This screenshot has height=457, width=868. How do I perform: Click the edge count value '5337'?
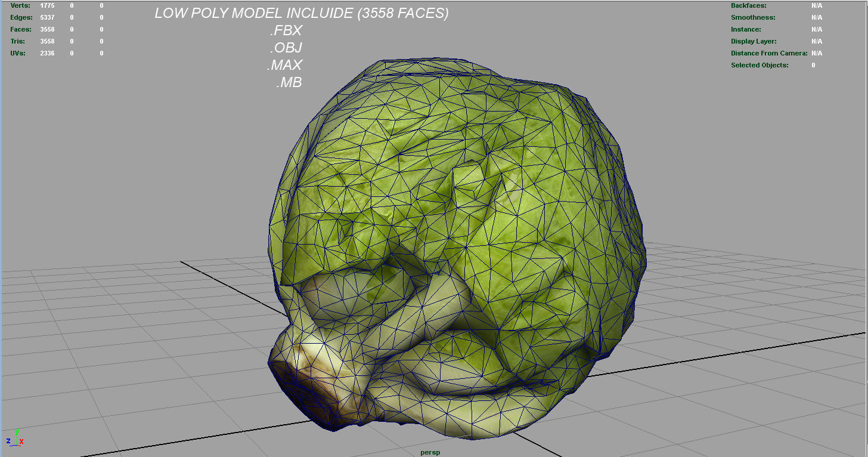tap(47, 17)
